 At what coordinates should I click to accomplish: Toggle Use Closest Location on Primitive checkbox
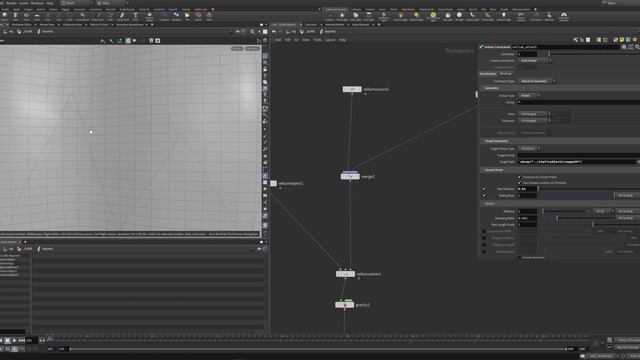pyautogui.click(x=520, y=182)
